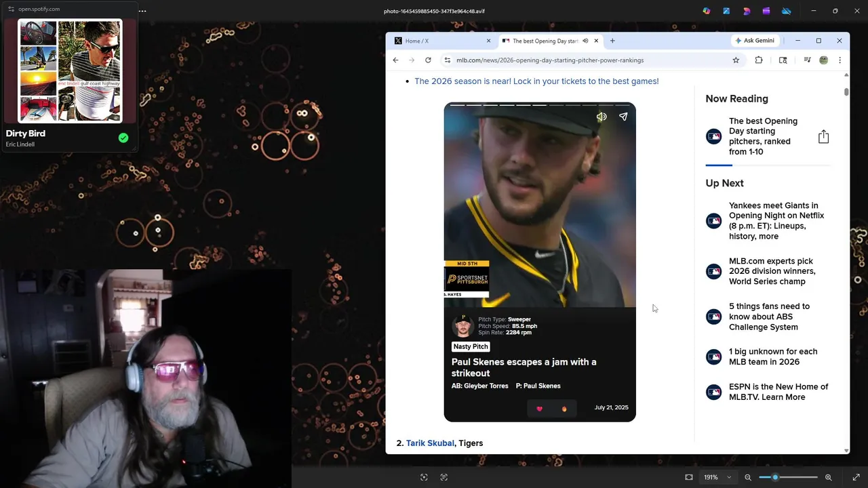Click the Google Lens search icon in toolbar
This screenshot has width=868, height=488.
point(783,60)
